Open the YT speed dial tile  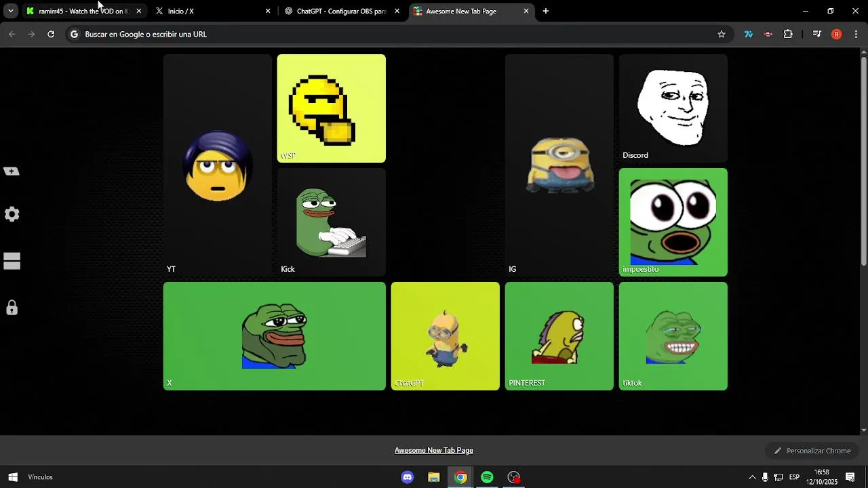point(217,165)
